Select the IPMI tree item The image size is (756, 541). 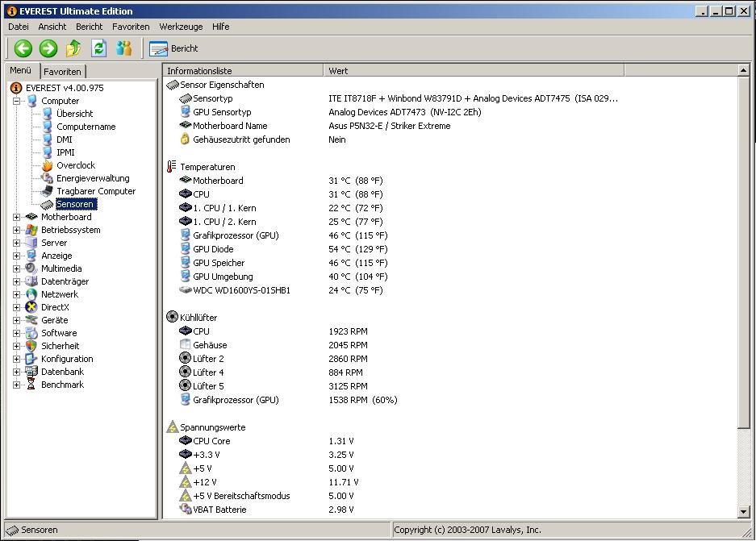tap(65, 152)
